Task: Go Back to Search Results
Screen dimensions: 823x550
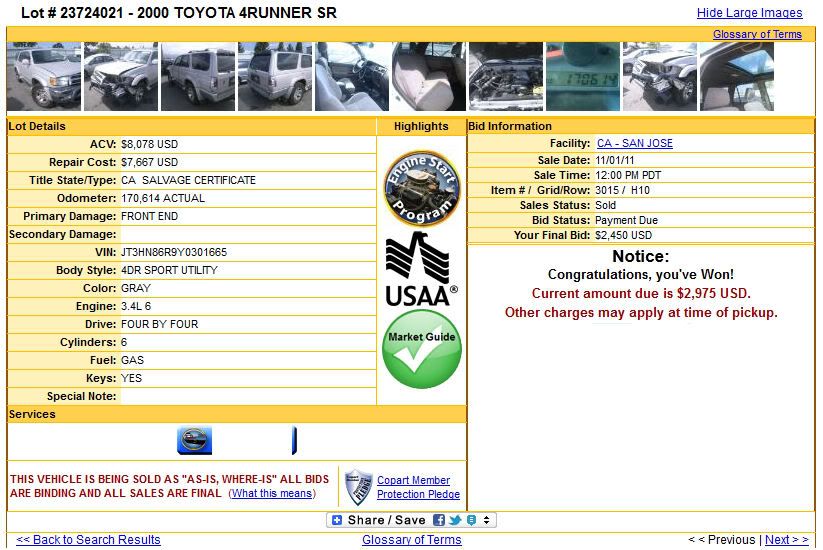Action: (88, 540)
